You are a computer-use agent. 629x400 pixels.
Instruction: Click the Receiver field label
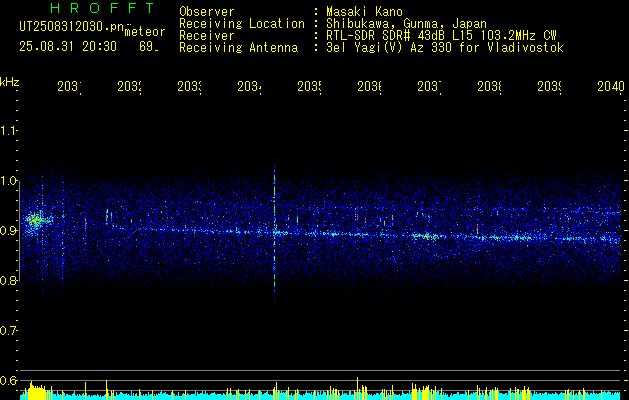pos(207,36)
